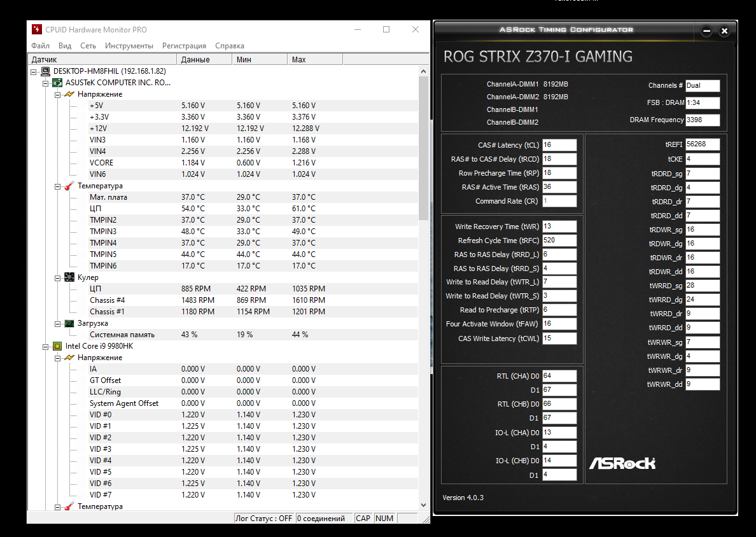Click the CAS# Latency (tCL) field
This screenshot has height=537, width=756.
559,145
